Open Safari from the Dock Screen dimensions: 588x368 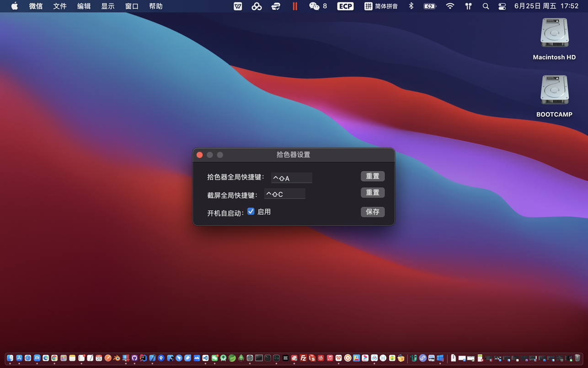28,358
